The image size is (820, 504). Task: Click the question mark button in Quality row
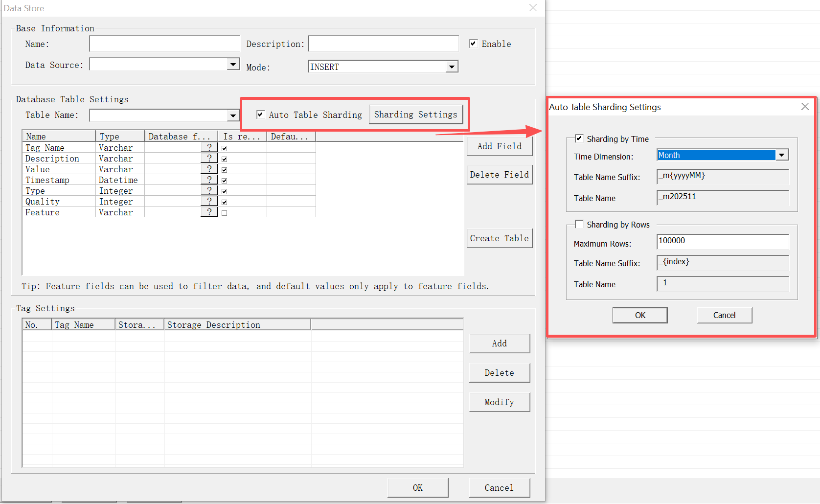click(x=209, y=201)
